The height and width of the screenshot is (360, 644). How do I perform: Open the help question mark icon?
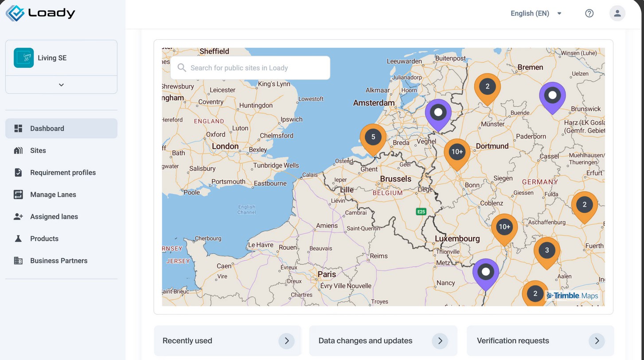pos(589,13)
